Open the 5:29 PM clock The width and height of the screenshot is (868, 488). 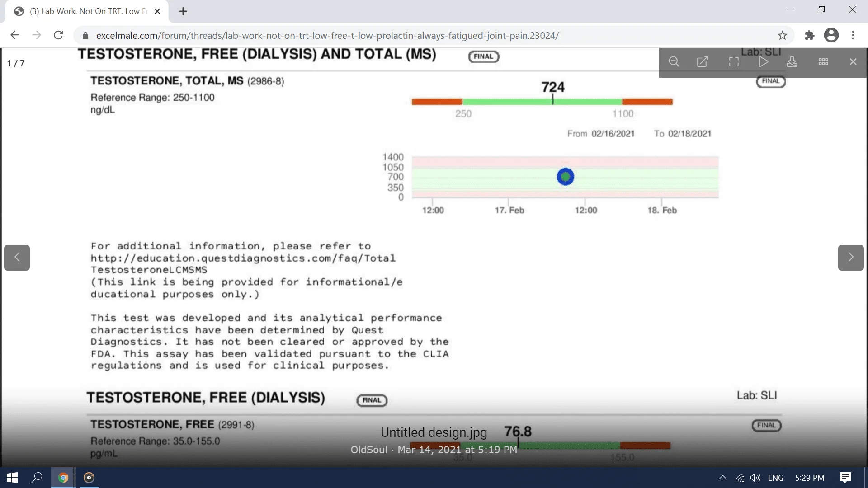pos(810,478)
